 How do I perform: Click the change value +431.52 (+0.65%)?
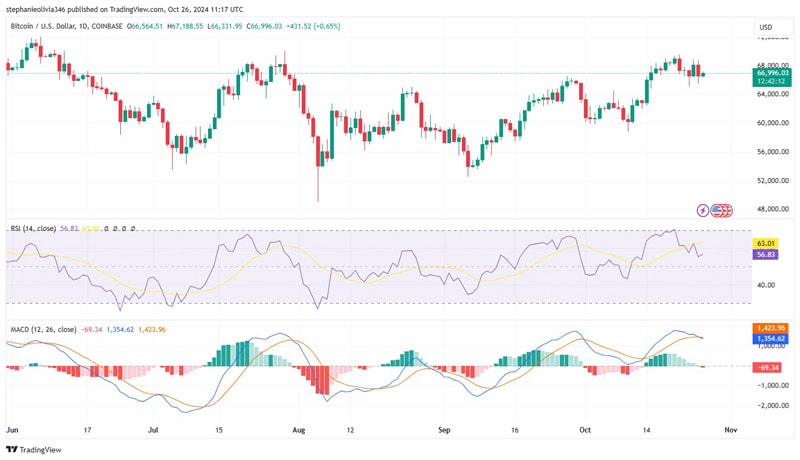[313, 26]
